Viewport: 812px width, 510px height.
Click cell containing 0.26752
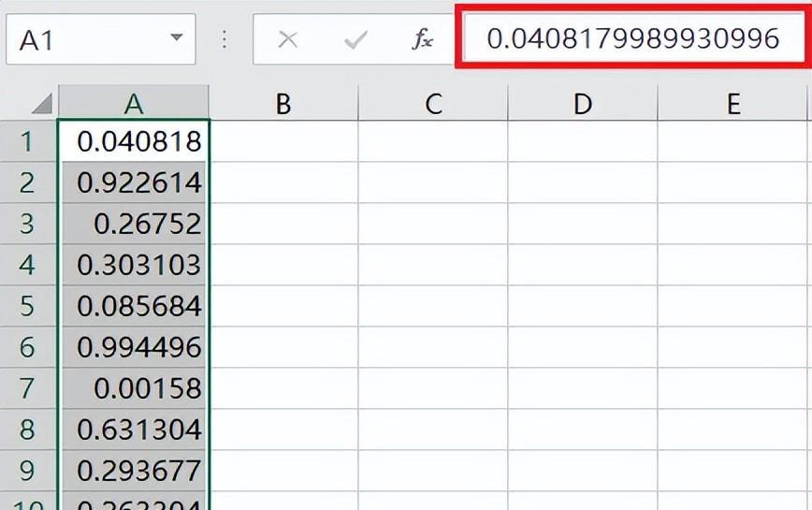coord(134,224)
